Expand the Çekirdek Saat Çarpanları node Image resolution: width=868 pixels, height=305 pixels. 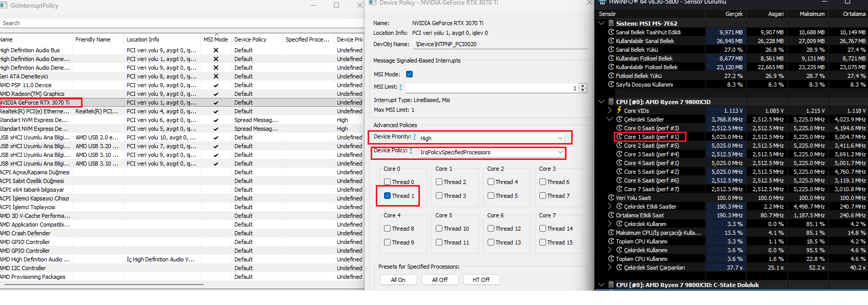610,268
